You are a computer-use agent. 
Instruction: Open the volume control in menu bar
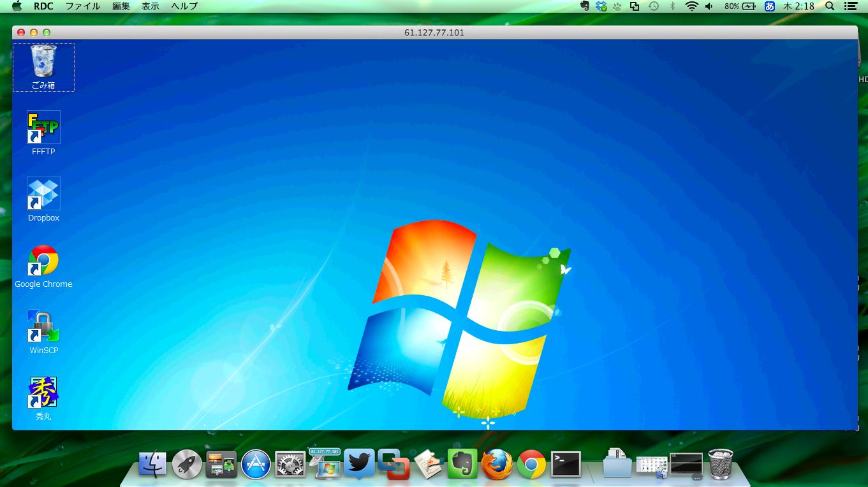(709, 6)
